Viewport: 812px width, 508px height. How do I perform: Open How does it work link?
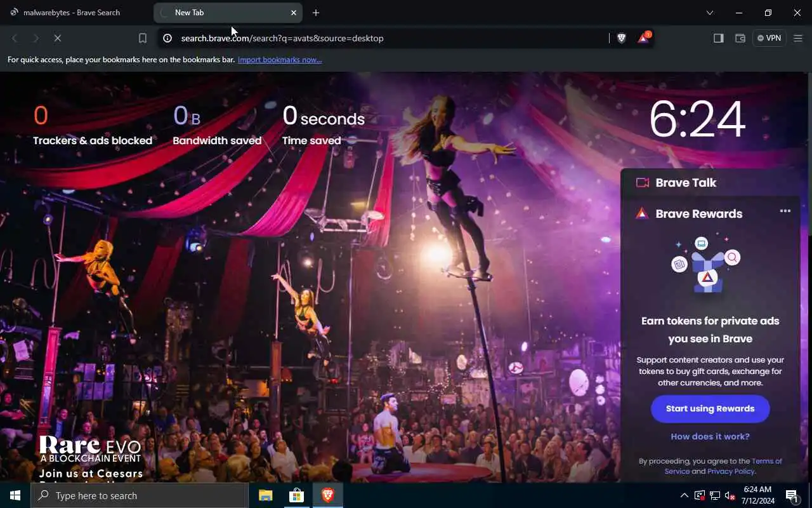[710, 437]
